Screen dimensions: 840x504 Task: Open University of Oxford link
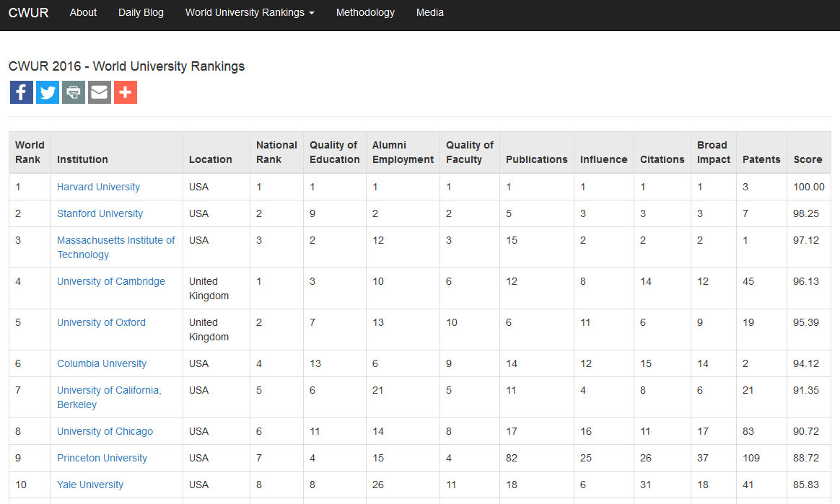pyautogui.click(x=101, y=322)
